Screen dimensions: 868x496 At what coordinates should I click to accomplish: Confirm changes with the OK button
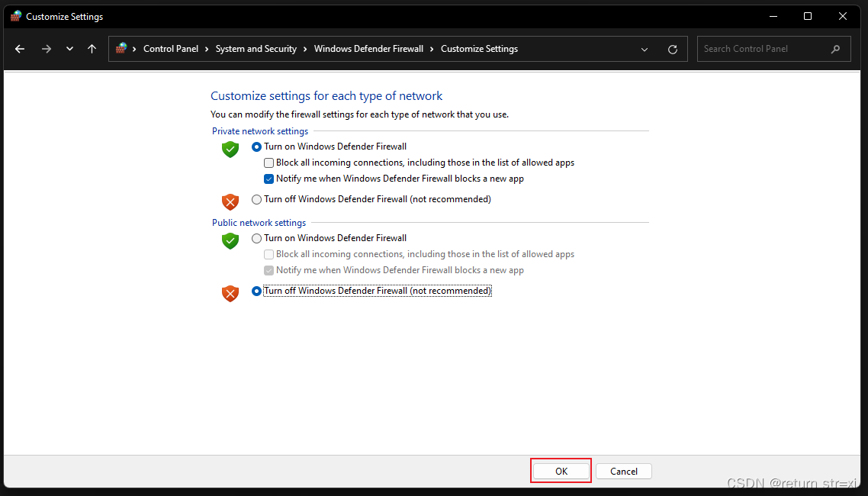tap(561, 471)
